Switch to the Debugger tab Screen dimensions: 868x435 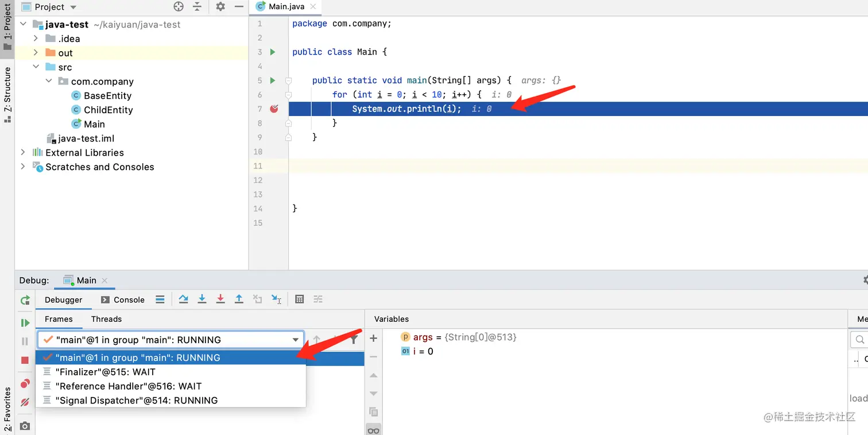(x=63, y=299)
